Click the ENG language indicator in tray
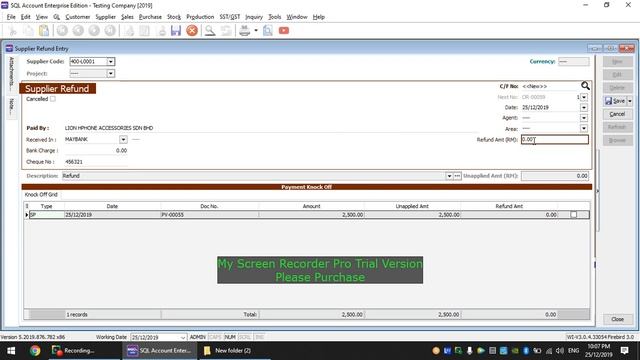This screenshot has height=360, width=640. coord(573,351)
